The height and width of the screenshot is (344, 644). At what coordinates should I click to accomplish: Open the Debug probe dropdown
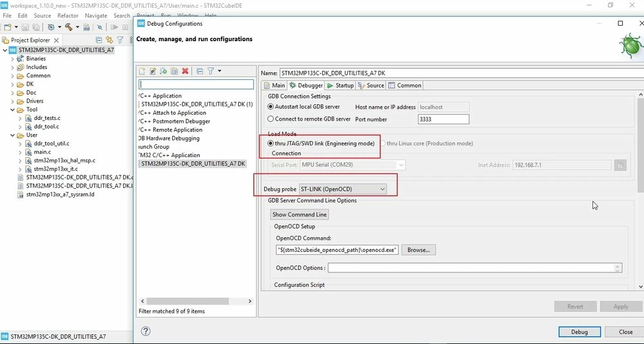343,189
